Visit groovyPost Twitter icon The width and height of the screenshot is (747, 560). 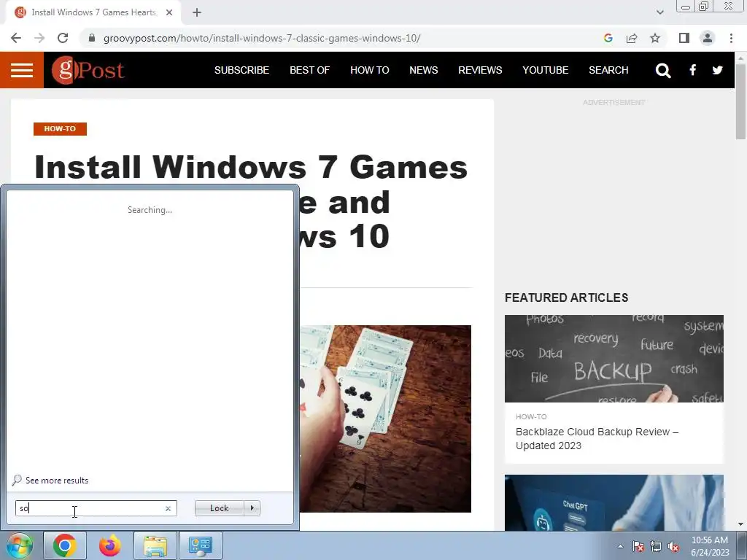pos(718,70)
